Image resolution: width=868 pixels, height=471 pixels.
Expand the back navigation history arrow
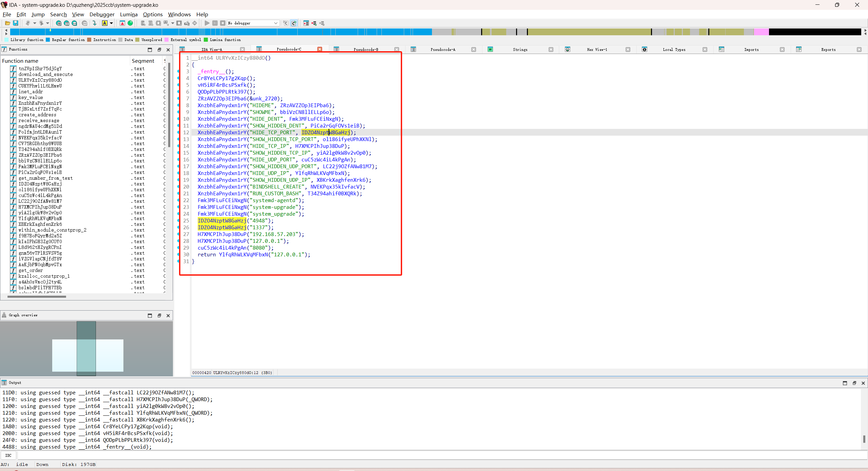tap(35, 23)
